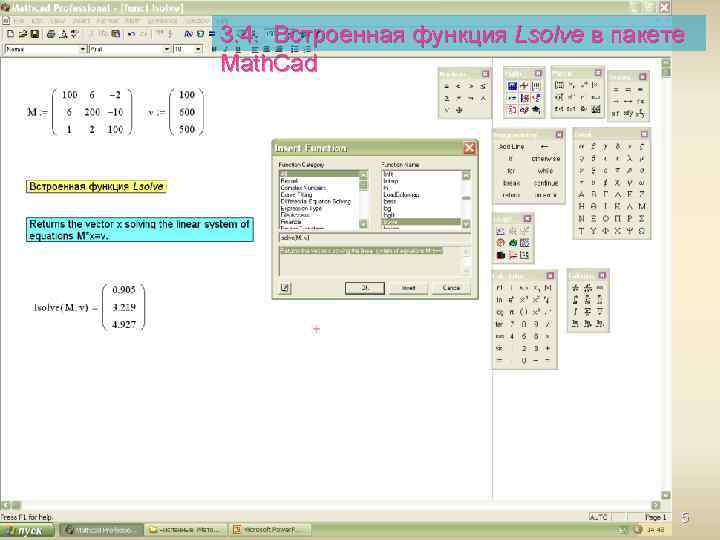720x540 pixels.
Task: Click capital Omega in the Greek palette
Action: 641,231
